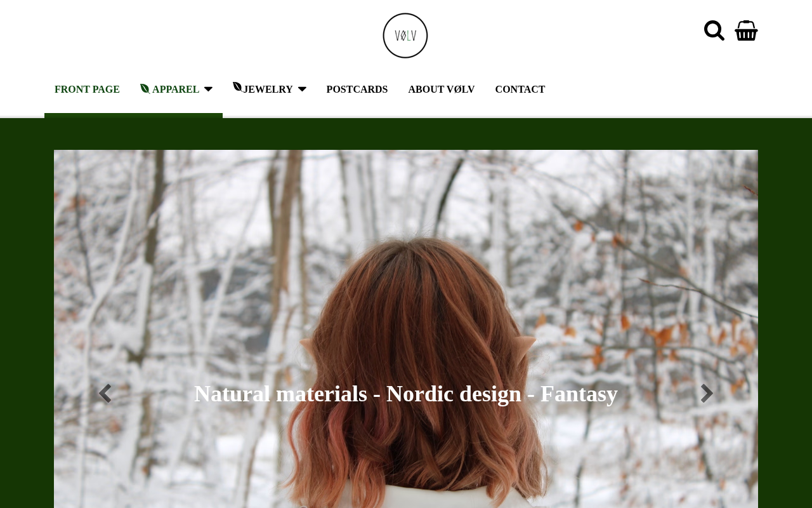812x508 pixels.
Task: Advance slideshow with right chevron arrow
Action: [707, 394]
